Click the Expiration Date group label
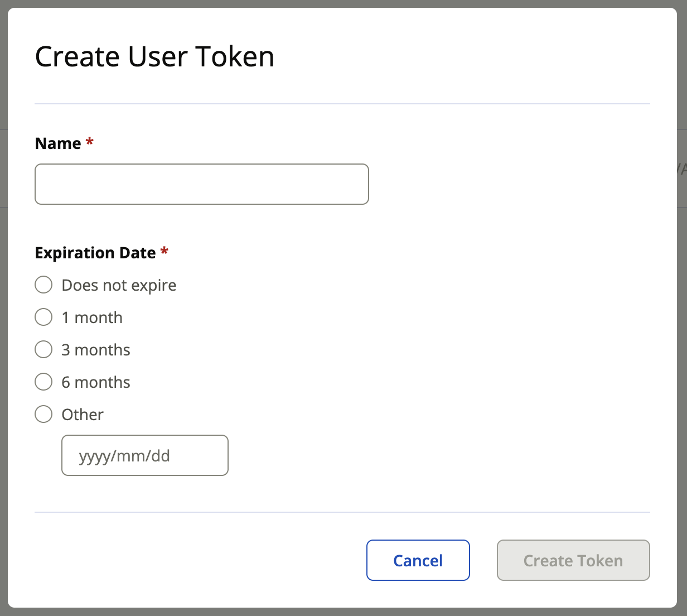Image resolution: width=687 pixels, height=616 pixels. 95,253
